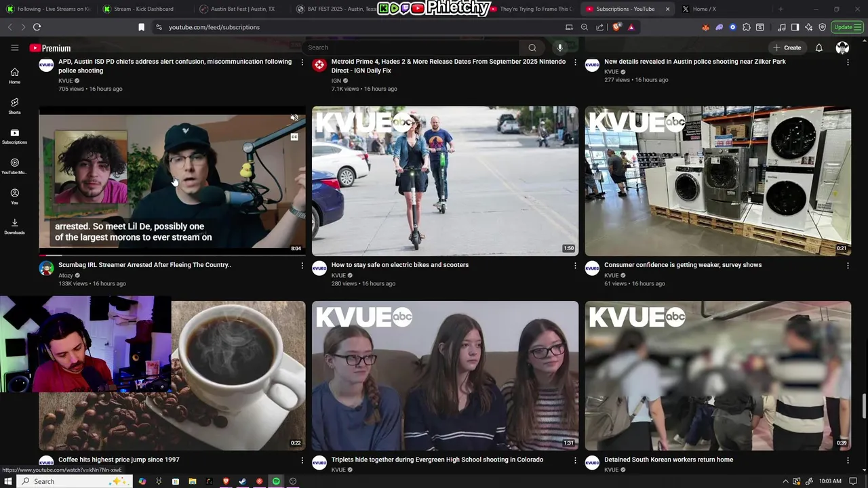Switch to They're Trying To Frame tab
The width and height of the screenshot is (868, 488).
pos(532,9)
